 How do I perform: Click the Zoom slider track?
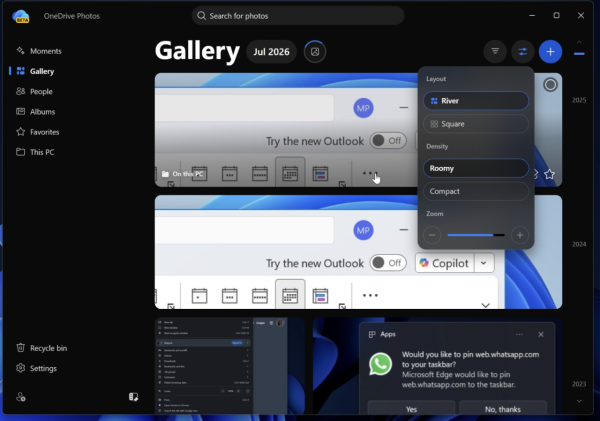coord(476,235)
